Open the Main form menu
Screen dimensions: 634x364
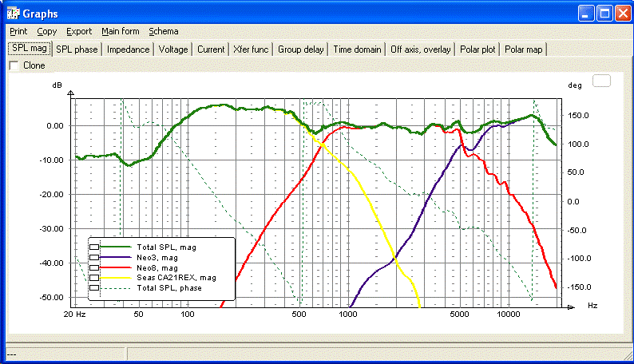[x=120, y=31]
